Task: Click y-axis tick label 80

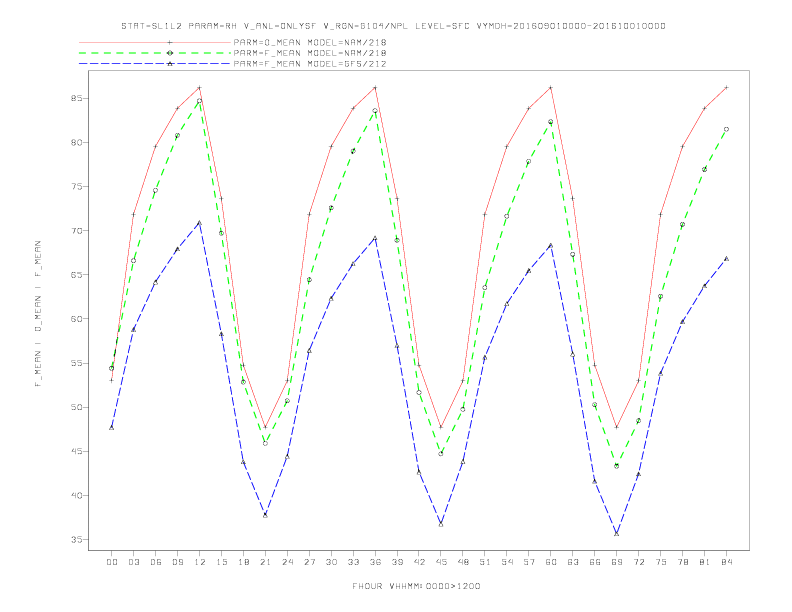Action: point(77,142)
